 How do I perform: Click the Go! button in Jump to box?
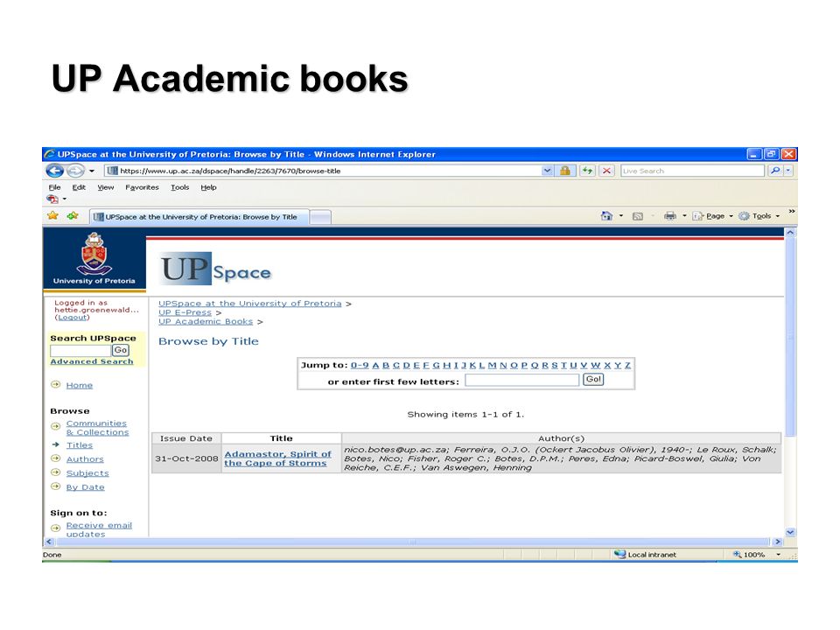[593, 379]
